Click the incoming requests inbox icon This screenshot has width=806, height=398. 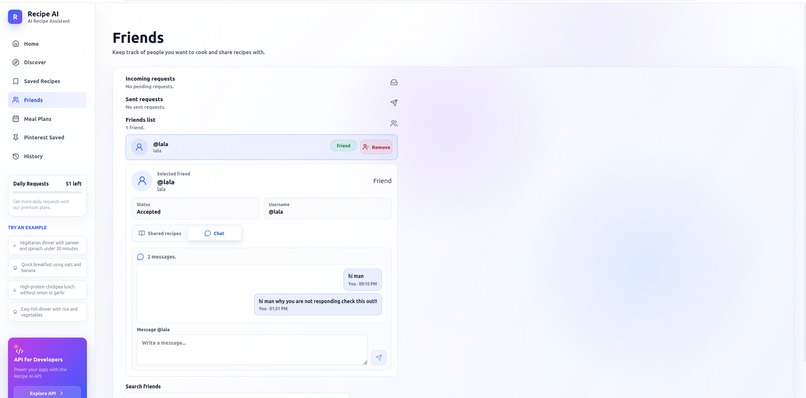[394, 82]
